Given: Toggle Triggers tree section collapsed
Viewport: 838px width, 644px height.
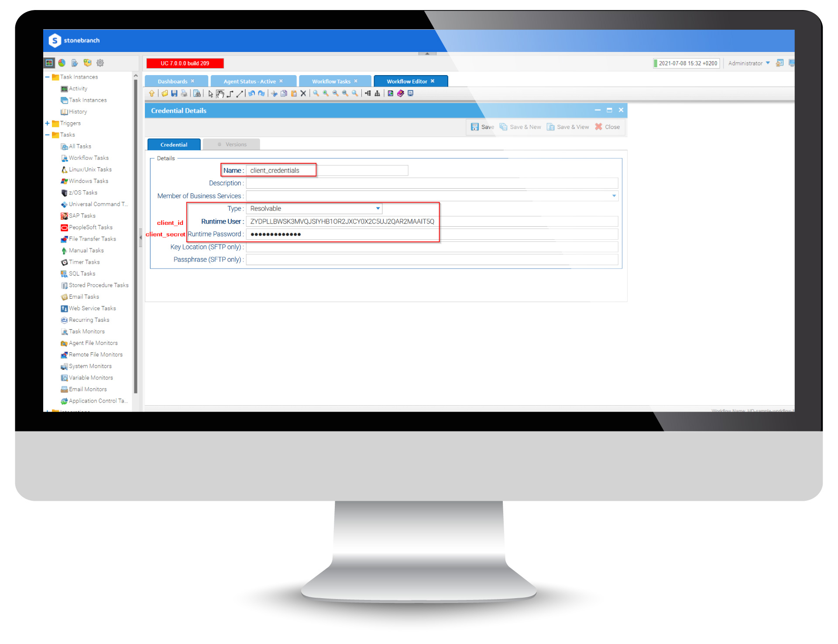Looking at the screenshot, I should coord(47,123).
